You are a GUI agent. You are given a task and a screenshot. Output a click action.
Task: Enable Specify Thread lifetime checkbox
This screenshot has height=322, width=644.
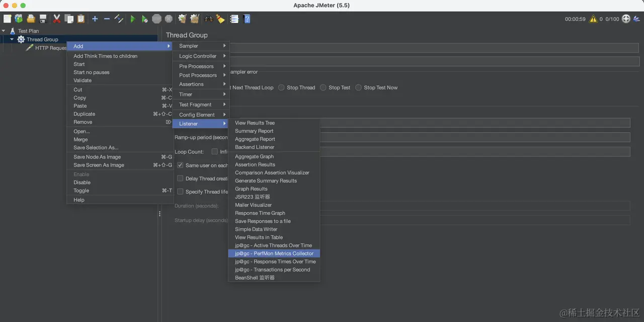(180, 191)
